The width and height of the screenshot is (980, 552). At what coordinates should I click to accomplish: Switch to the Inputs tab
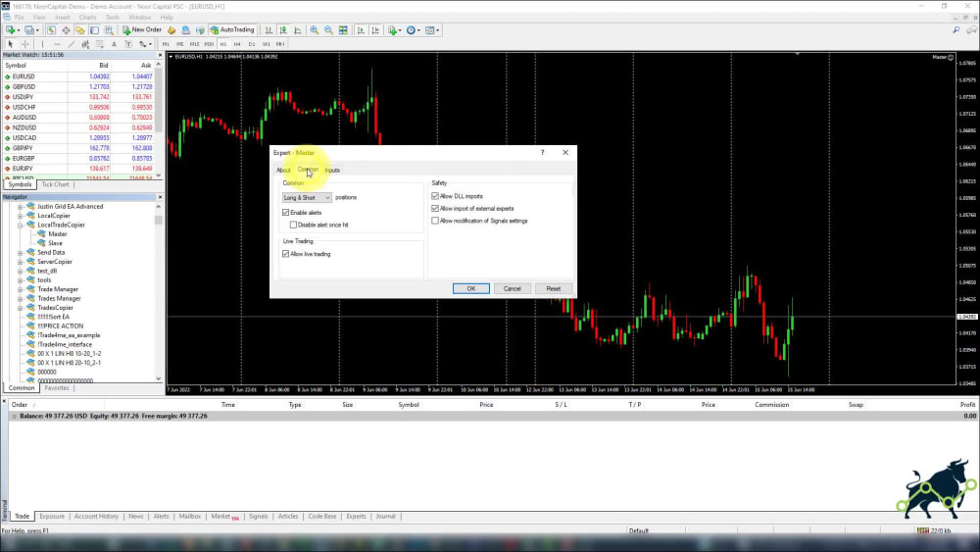[332, 170]
